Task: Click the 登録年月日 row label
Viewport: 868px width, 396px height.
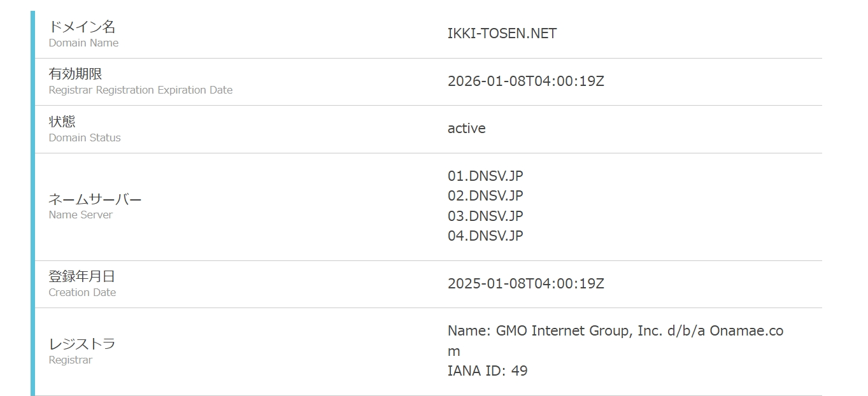Action: pos(82,276)
